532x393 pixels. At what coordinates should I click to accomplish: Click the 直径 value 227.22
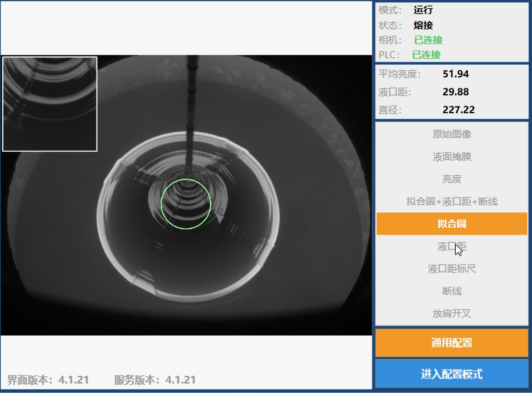click(458, 110)
